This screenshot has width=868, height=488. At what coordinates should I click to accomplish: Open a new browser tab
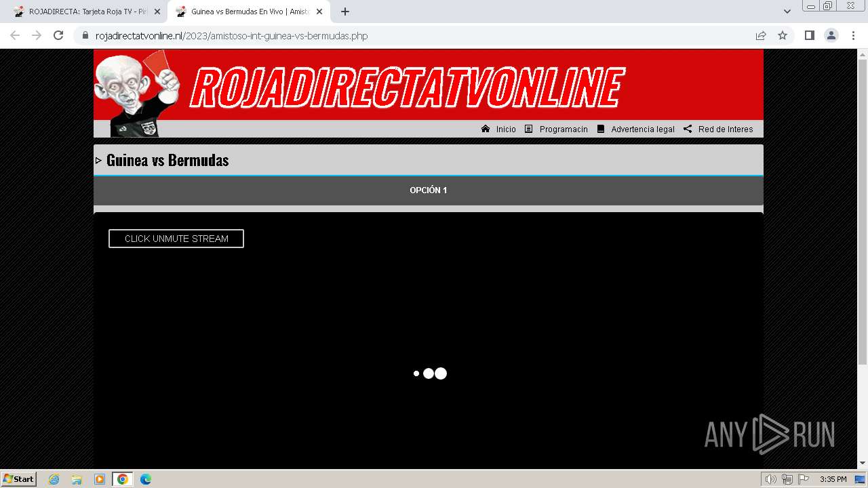click(x=345, y=12)
